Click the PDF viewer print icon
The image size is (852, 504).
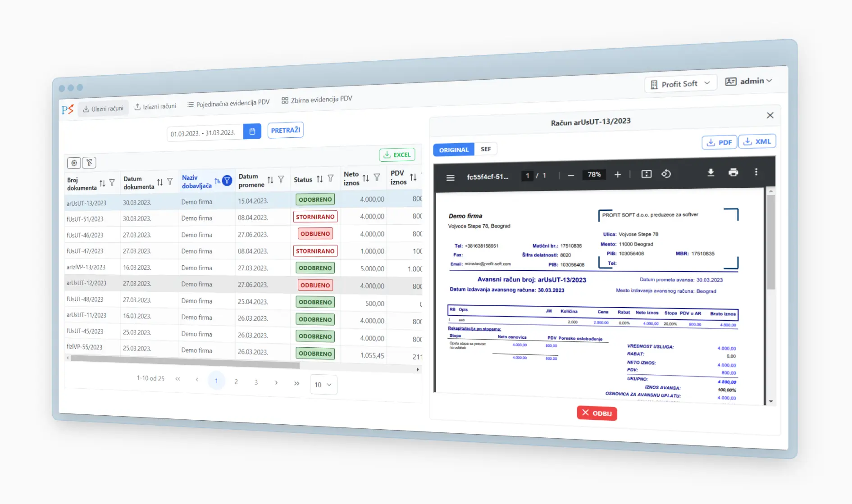[733, 173]
